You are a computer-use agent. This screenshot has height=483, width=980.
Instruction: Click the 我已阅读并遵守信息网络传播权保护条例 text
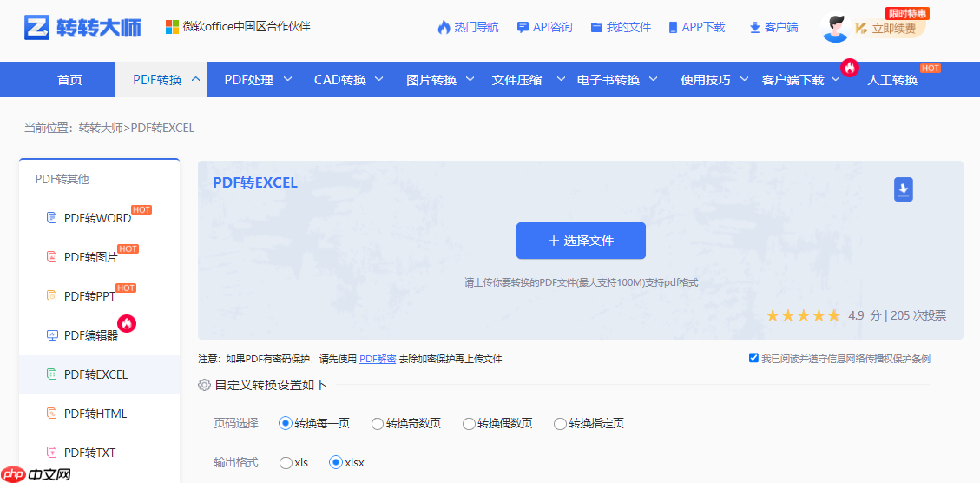pos(845,359)
